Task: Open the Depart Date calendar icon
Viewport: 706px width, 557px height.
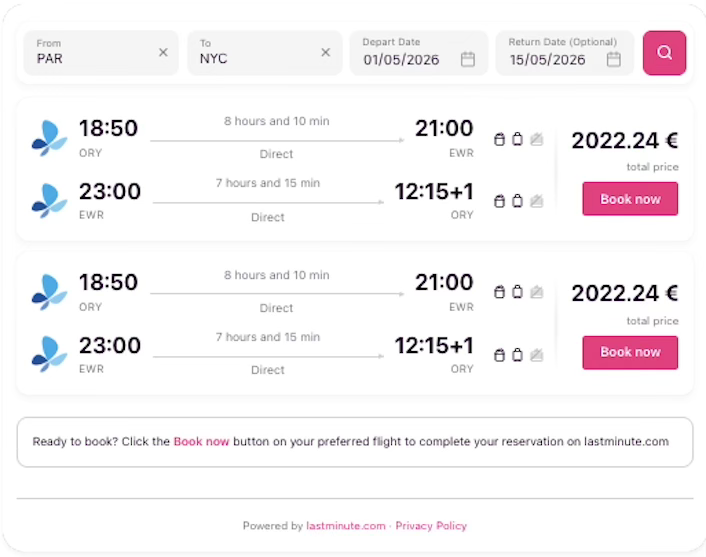Action: tap(467, 60)
